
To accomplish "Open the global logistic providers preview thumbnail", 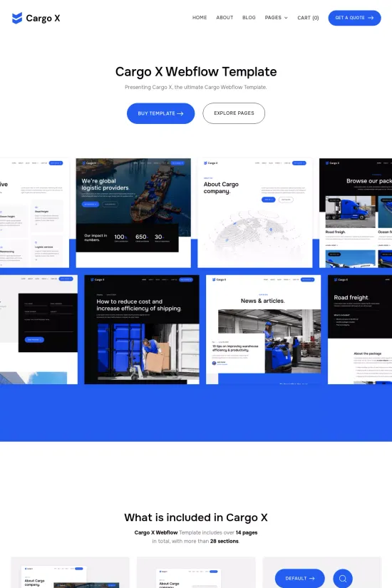I will [x=133, y=212].
